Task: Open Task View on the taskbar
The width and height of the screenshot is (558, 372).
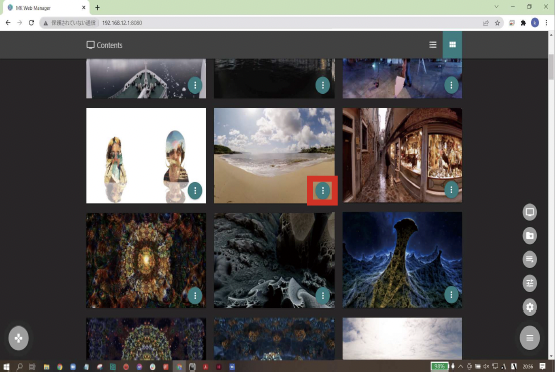Action: point(32,366)
